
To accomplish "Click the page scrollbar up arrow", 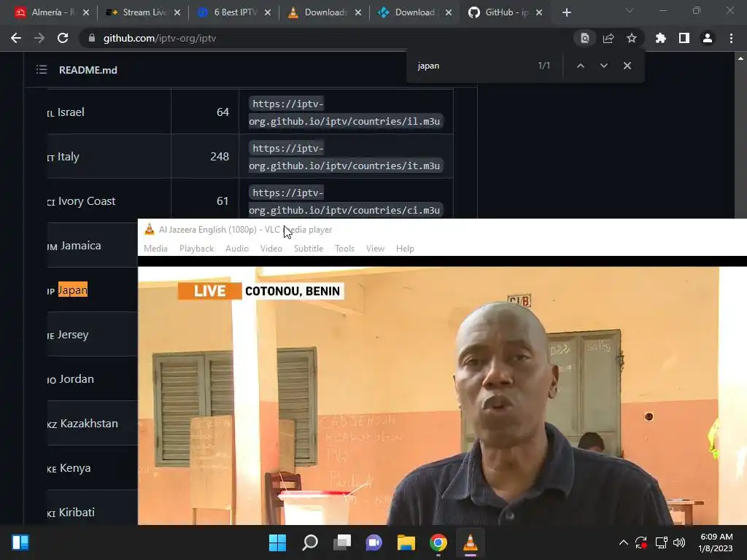I will point(740,58).
